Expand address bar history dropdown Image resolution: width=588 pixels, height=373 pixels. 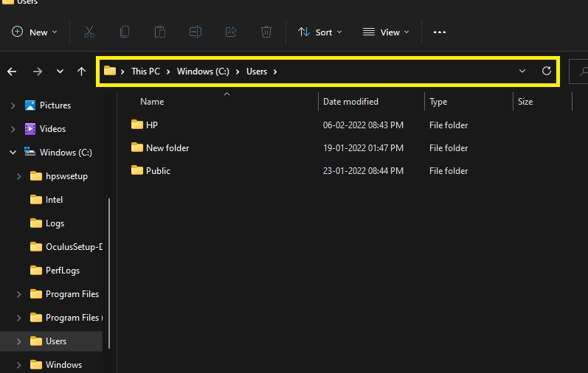click(522, 71)
